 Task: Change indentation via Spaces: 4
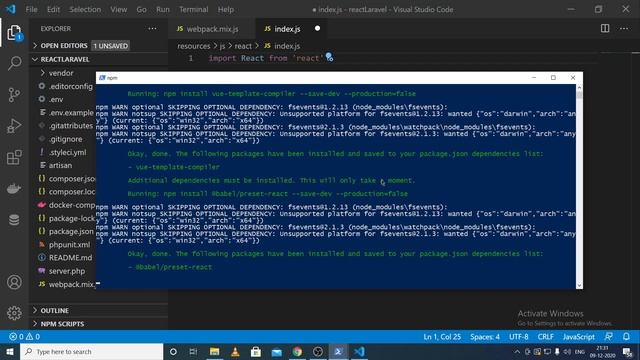point(485,337)
